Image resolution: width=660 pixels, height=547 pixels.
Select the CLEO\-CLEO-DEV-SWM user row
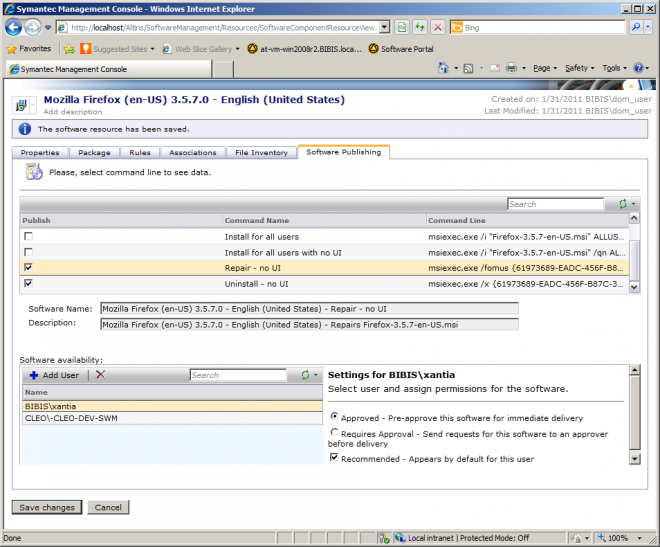pos(173,418)
